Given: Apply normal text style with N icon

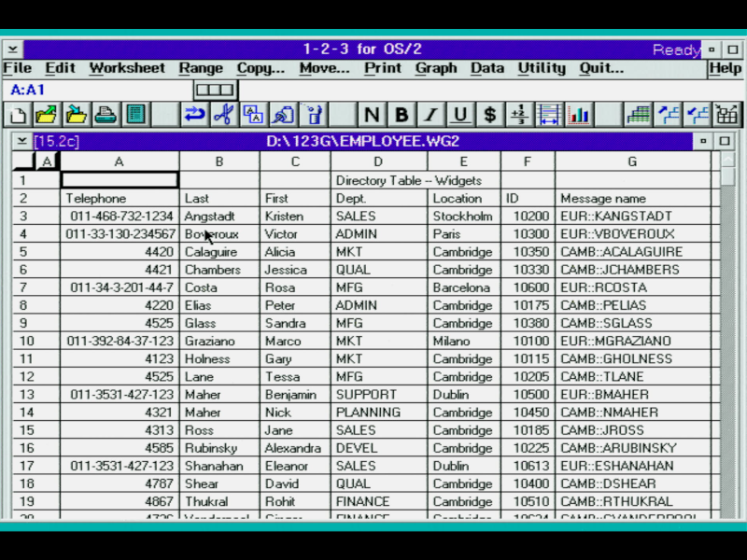Looking at the screenshot, I should click(372, 115).
